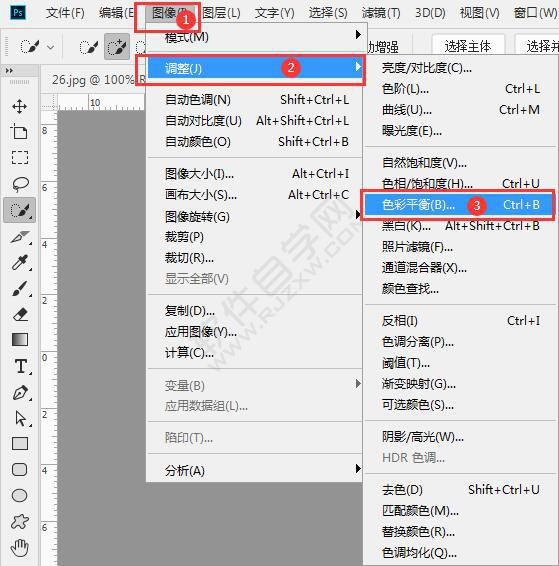Open 阴影/高光(W) adjustment

tap(460, 437)
